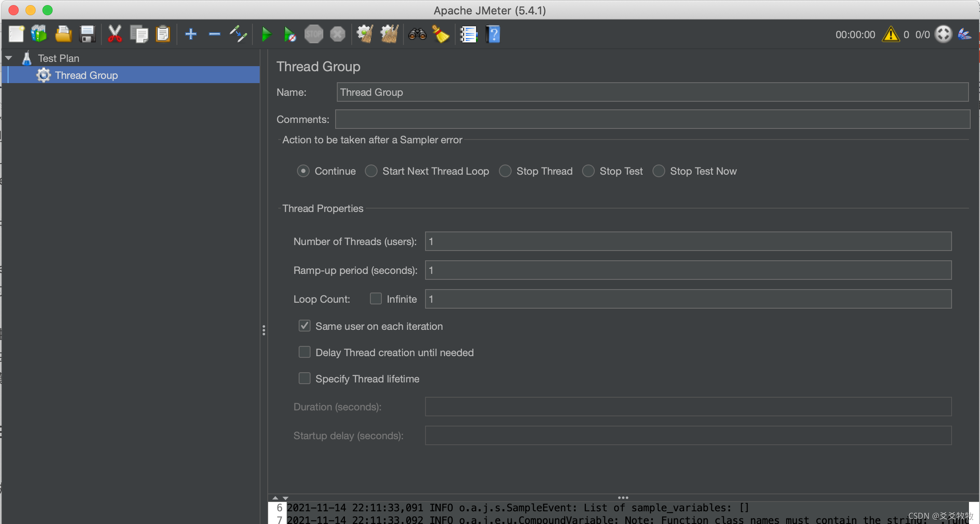Clear all results with the double broom icon
980x524 pixels.
tap(389, 34)
